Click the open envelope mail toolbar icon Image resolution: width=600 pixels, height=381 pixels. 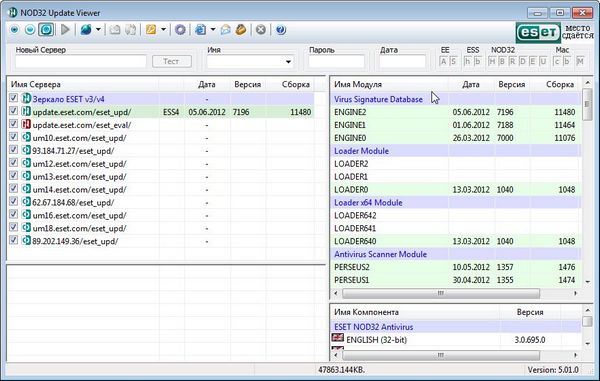pyautogui.click(x=226, y=29)
